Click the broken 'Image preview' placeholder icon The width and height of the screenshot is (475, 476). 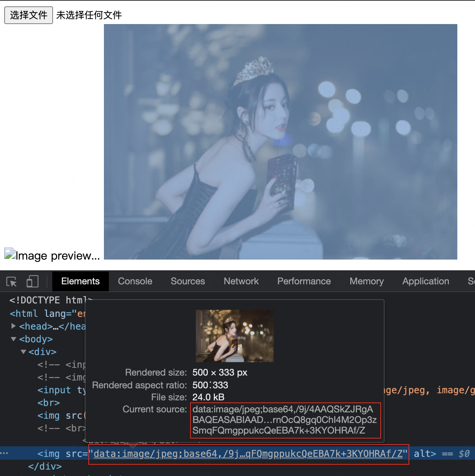10,253
